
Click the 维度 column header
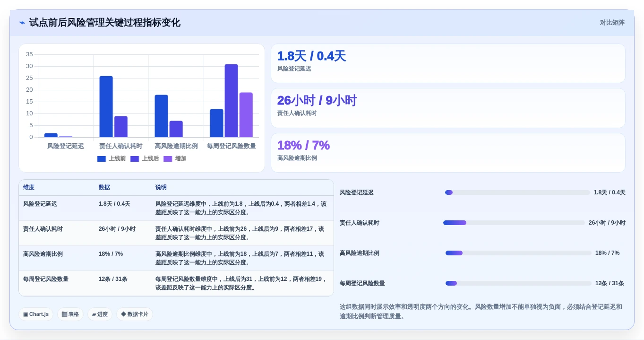coord(29,188)
